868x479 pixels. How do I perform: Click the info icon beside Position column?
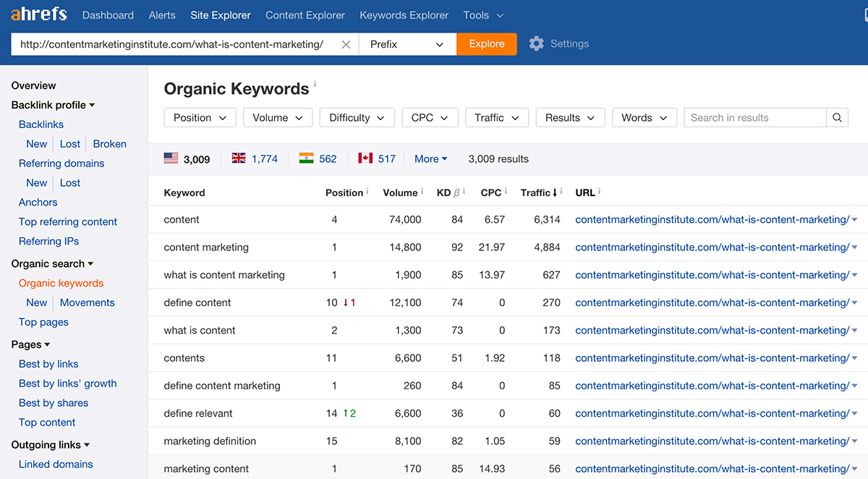click(367, 192)
